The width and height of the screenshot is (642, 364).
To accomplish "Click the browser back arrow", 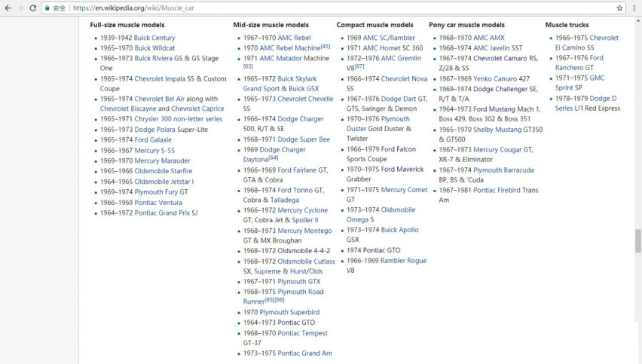I will (8, 8).
